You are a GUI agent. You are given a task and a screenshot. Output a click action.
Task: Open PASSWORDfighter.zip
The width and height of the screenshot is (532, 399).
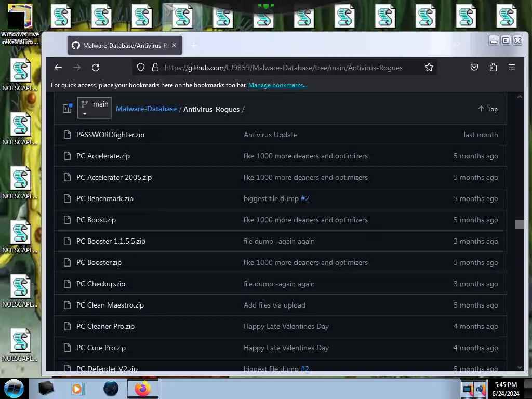110,135
